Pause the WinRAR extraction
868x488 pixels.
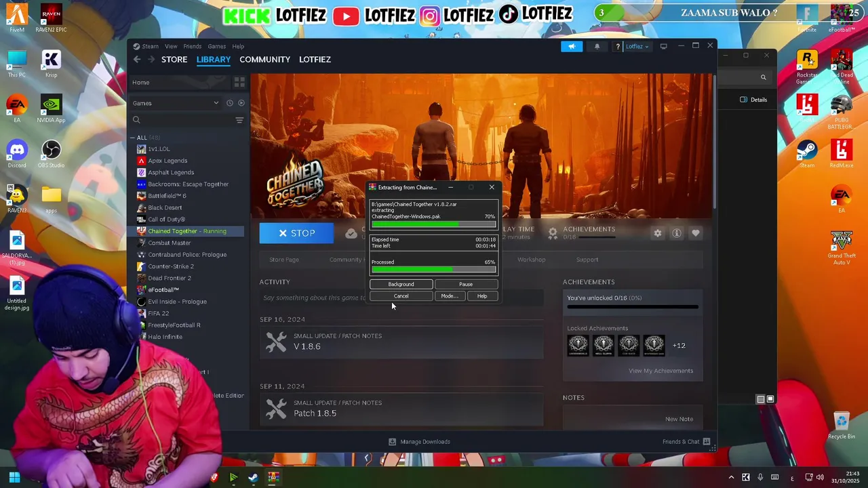466,284
